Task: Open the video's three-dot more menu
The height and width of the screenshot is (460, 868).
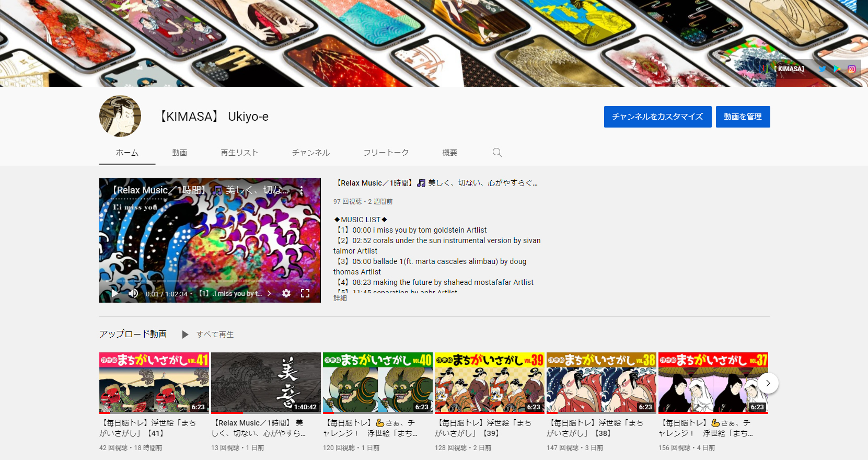Action: 302,190
